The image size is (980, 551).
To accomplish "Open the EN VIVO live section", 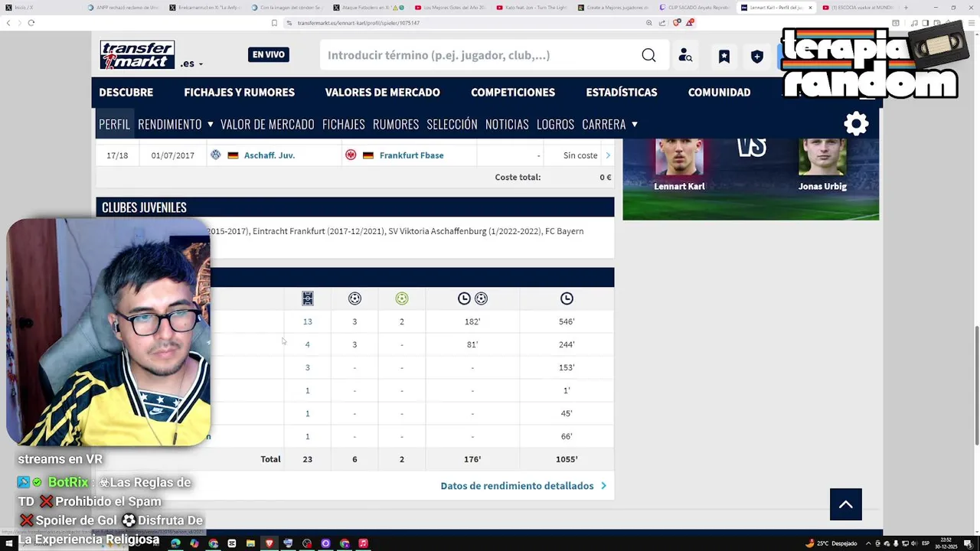I will 269,55.
